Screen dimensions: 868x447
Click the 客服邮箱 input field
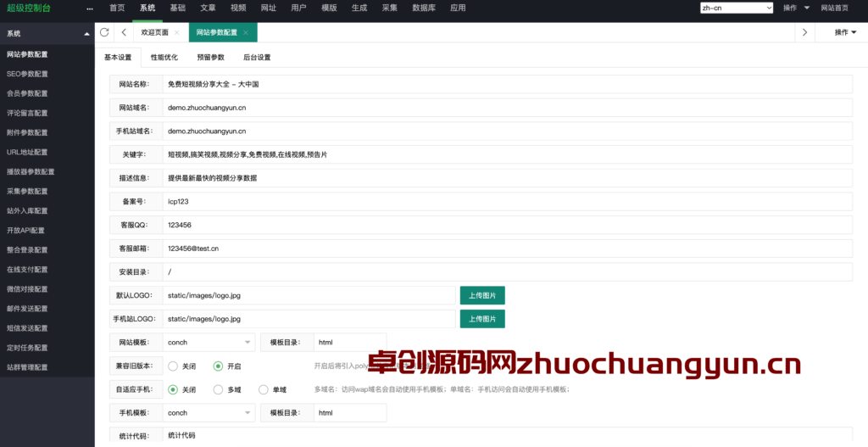508,249
